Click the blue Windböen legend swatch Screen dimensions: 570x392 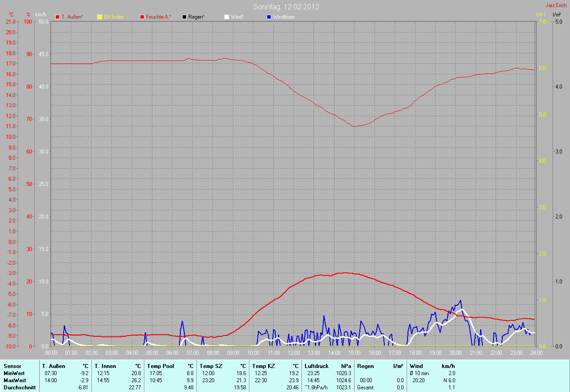coord(269,17)
